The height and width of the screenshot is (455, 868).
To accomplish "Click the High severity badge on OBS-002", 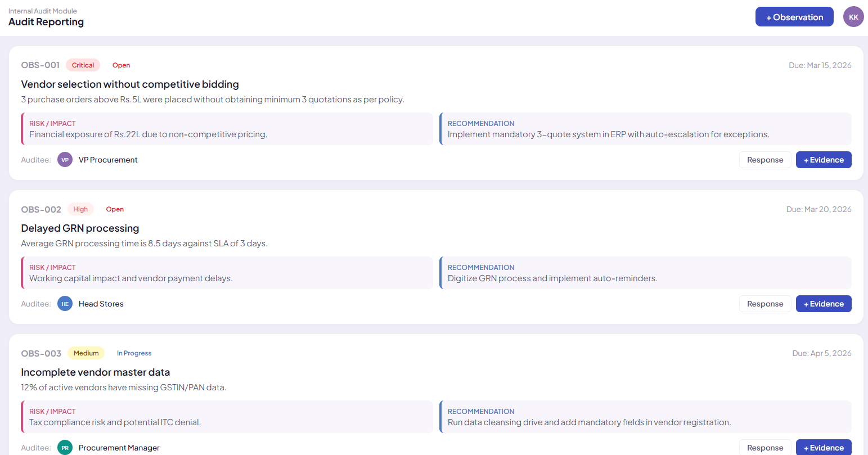I will point(80,209).
